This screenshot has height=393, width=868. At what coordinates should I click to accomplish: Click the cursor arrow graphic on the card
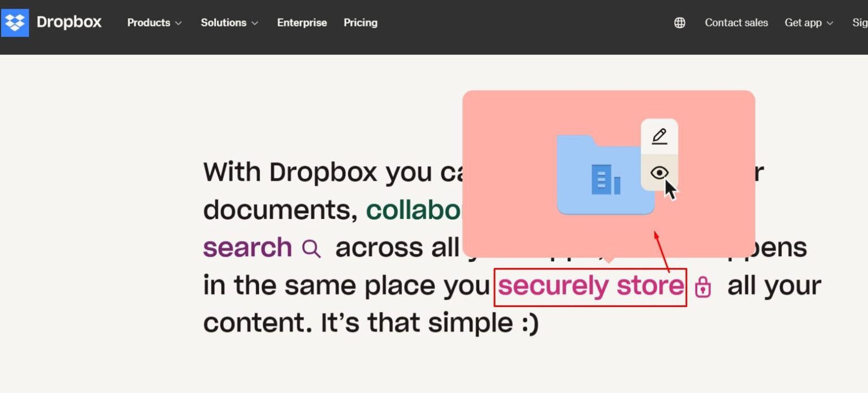coord(669,187)
